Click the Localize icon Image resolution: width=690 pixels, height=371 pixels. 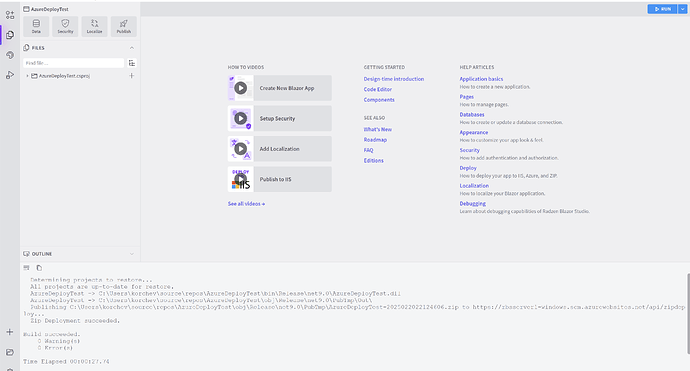[94, 26]
